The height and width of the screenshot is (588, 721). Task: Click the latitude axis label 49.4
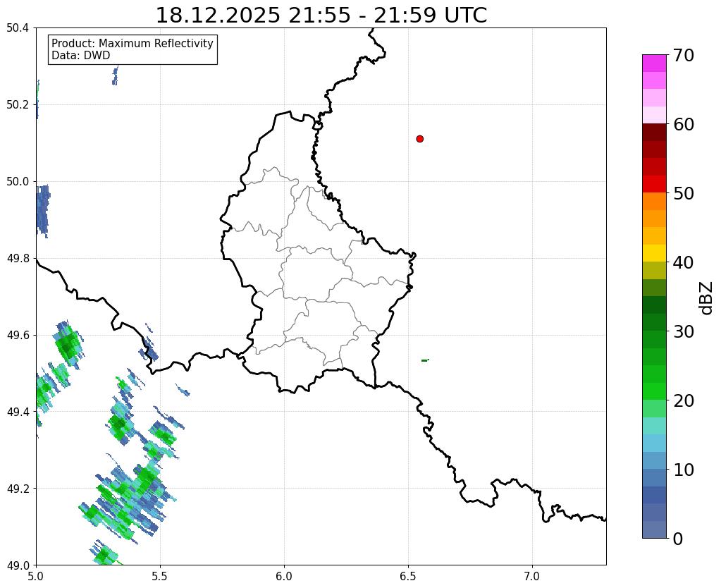click(18, 412)
